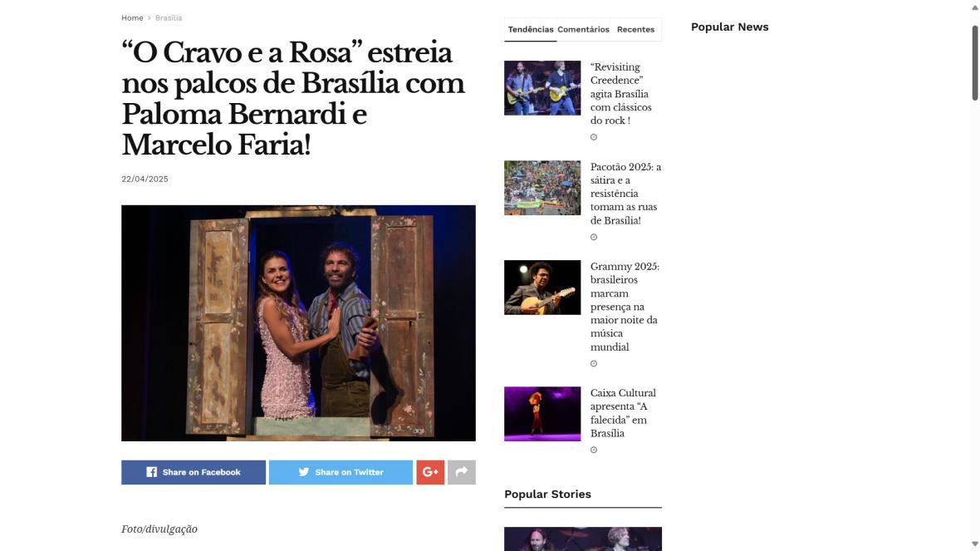
Task: Click the Google Plus share icon
Action: pyautogui.click(x=430, y=472)
